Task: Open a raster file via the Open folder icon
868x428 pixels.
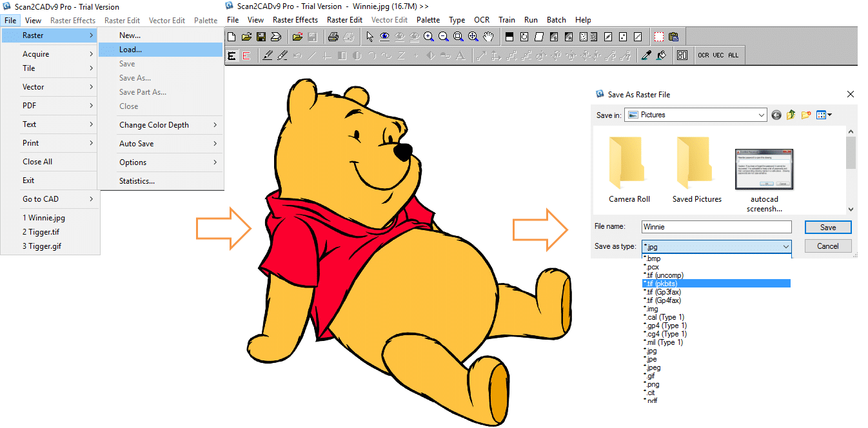Action: click(x=246, y=36)
